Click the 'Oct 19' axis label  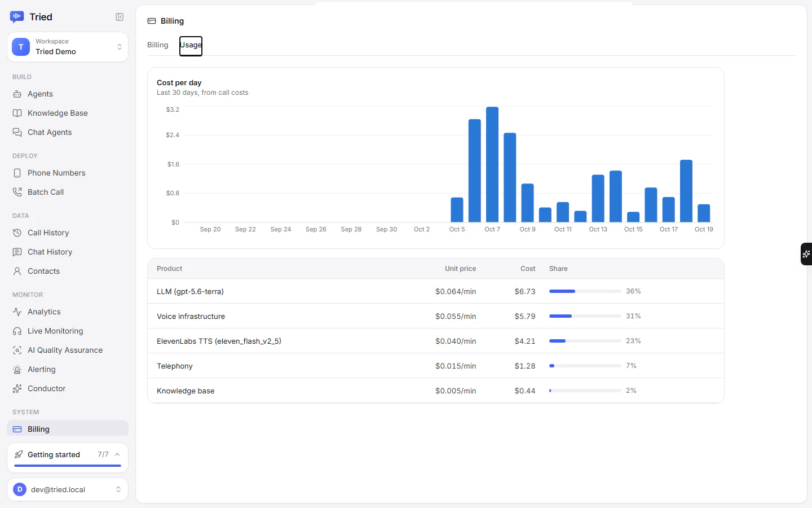[x=704, y=229]
